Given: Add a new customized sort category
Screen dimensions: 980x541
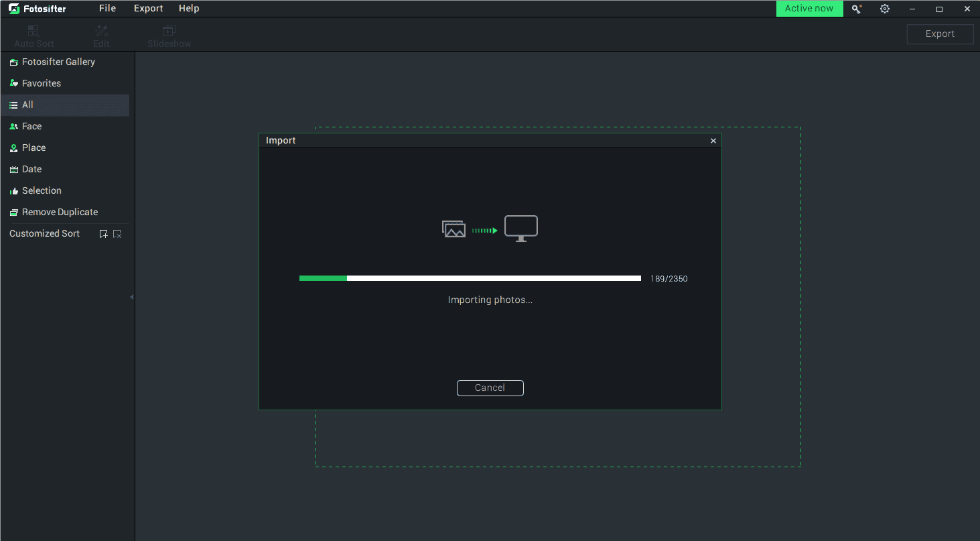Looking at the screenshot, I should pos(103,234).
